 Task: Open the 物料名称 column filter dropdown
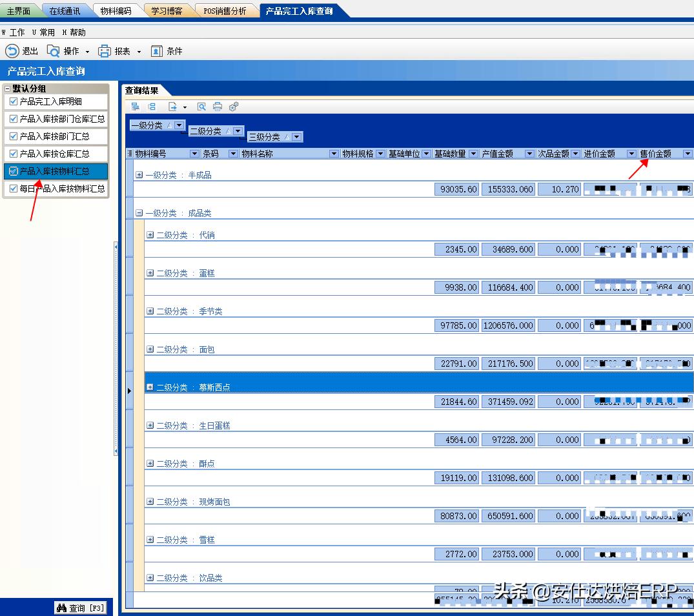(334, 154)
